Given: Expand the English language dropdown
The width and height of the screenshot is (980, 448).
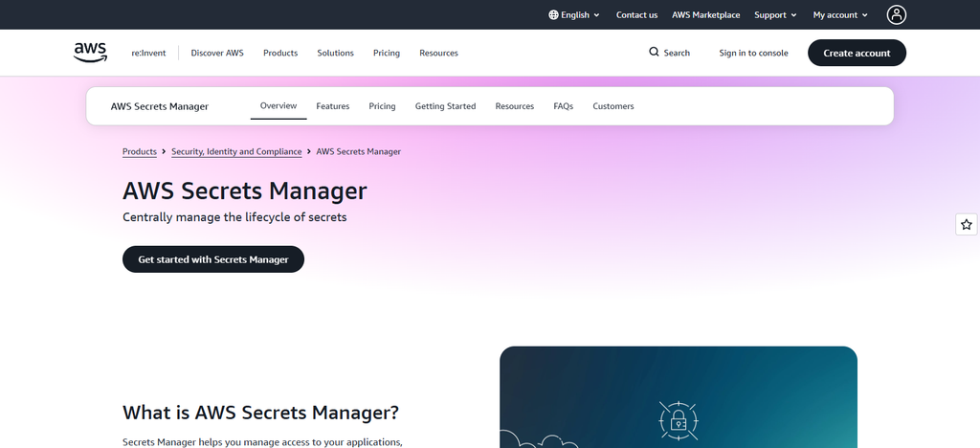Looking at the screenshot, I should (x=574, y=15).
